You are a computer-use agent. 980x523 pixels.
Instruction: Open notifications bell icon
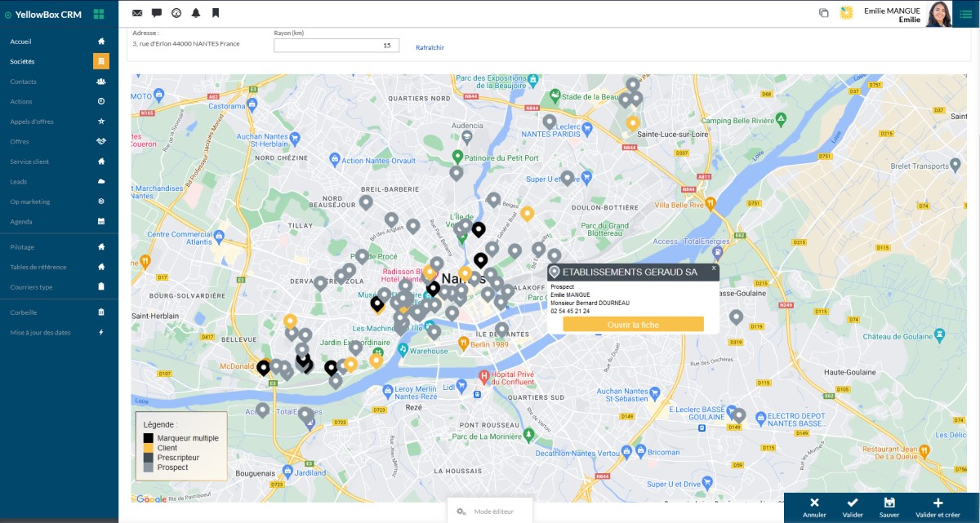[x=196, y=13]
